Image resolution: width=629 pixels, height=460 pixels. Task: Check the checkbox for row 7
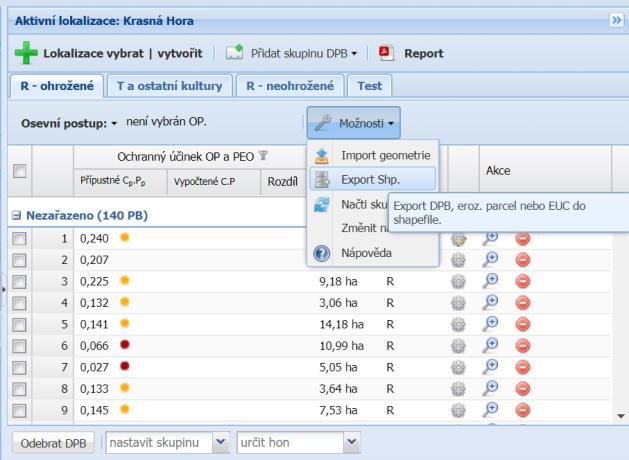click(19, 367)
